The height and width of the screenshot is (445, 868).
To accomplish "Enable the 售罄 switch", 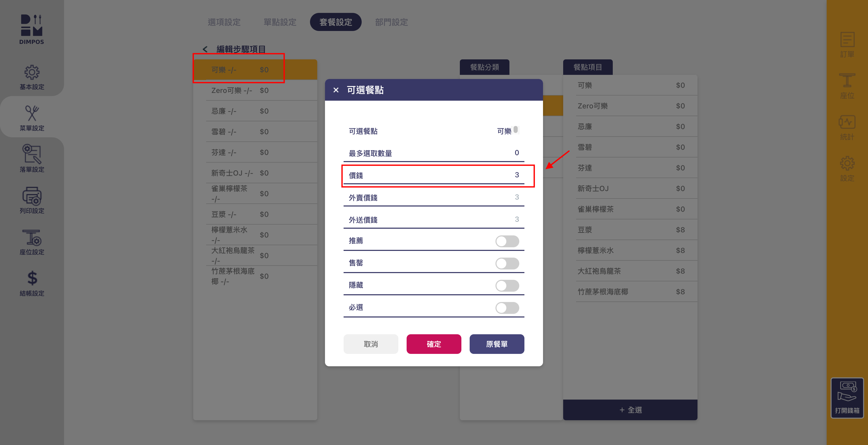I will 507,263.
